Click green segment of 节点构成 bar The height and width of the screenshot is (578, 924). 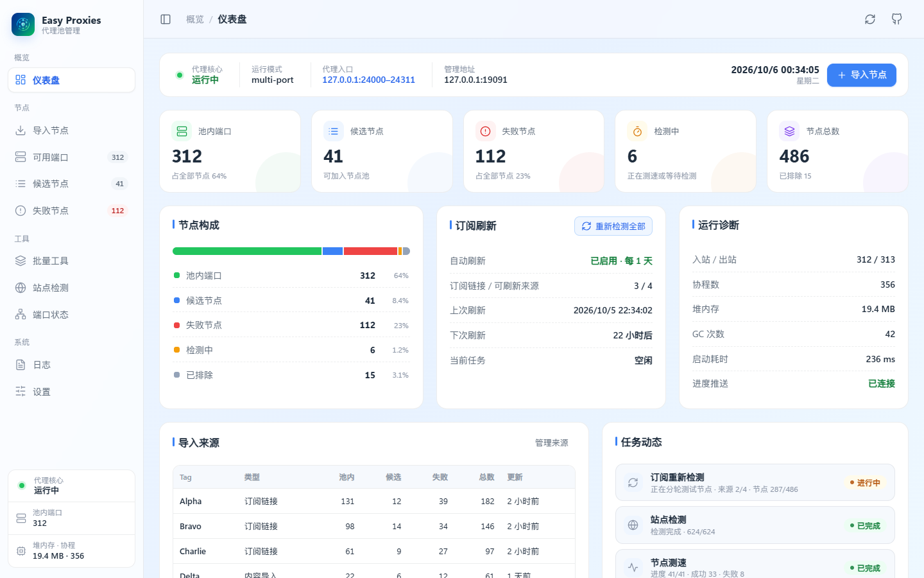(247, 251)
